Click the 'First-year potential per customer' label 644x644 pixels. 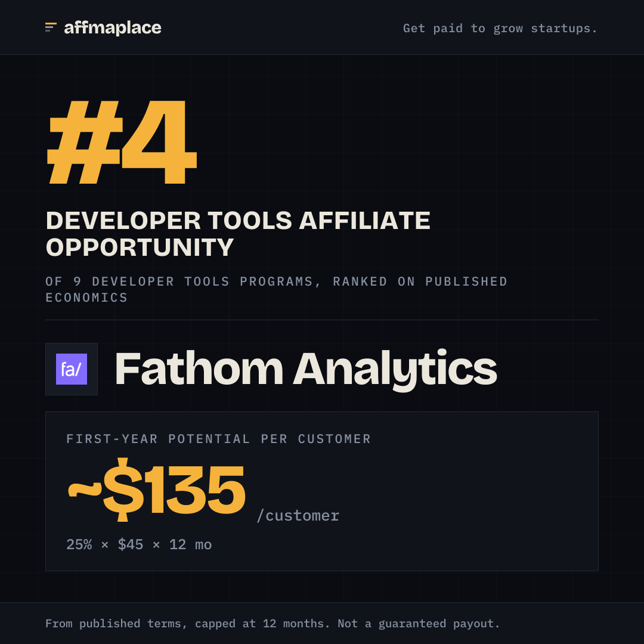218,439
